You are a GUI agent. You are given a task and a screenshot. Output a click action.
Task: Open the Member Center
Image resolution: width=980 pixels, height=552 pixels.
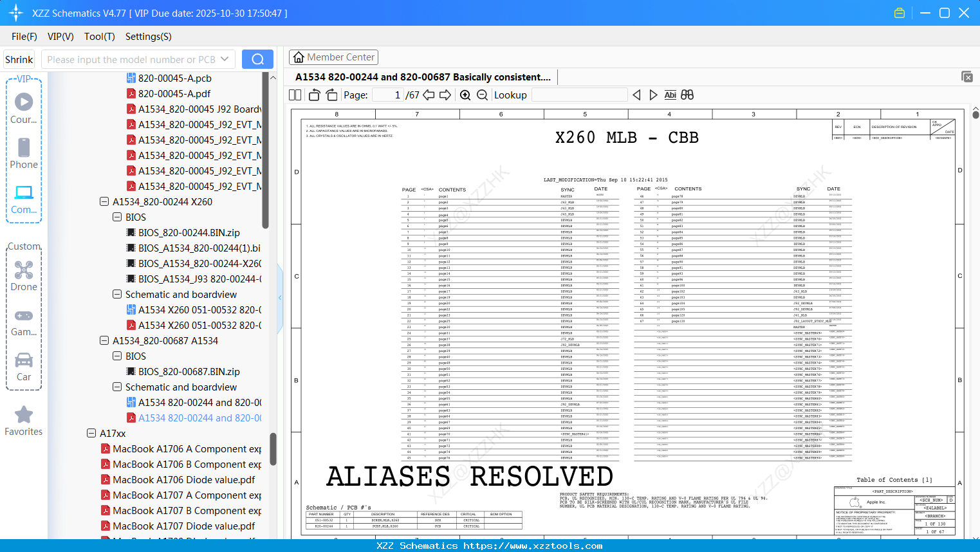333,57
